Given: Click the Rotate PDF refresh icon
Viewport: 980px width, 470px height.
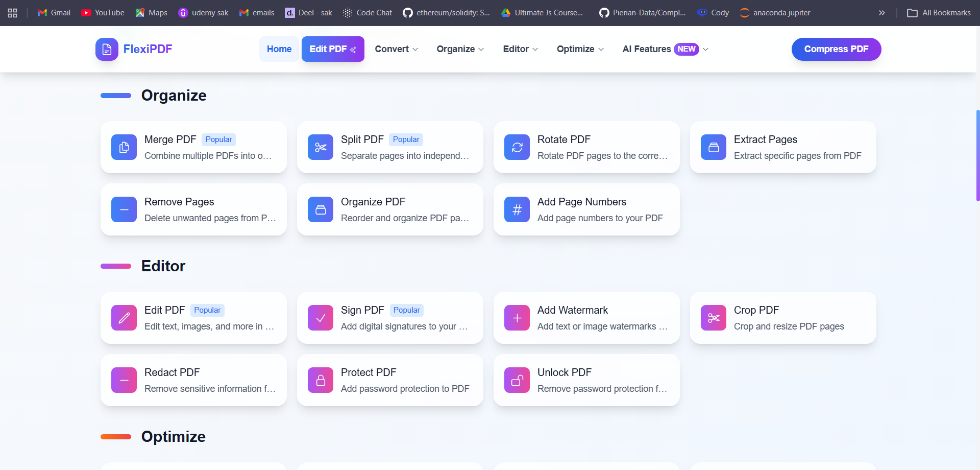Looking at the screenshot, I should coord(517,147).
